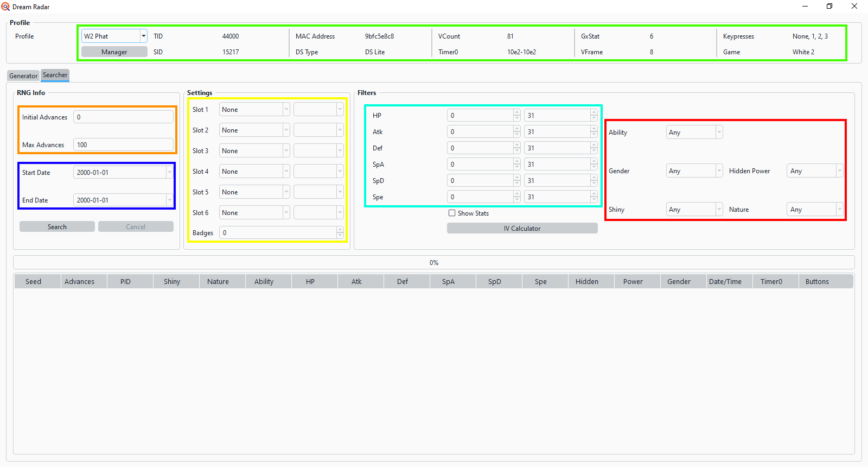
Task: Click the Power column header
Action: tap(637, 282)
